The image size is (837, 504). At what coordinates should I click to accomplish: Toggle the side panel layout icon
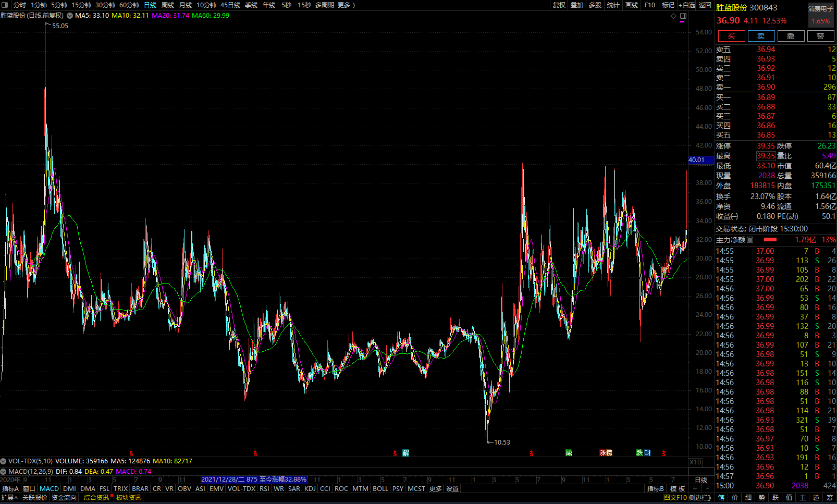click(x=683, y=16)
